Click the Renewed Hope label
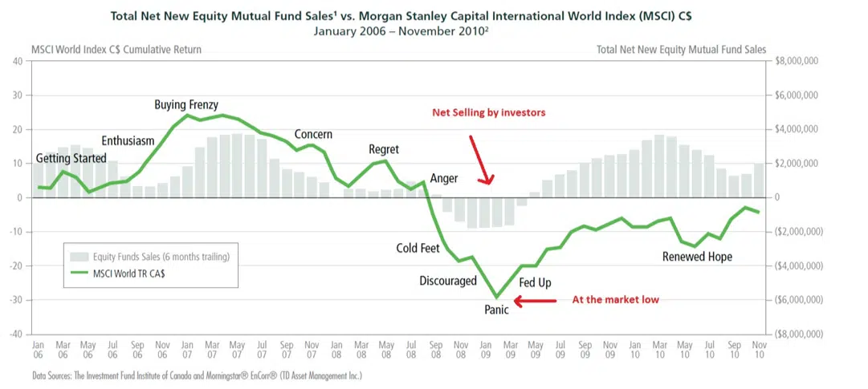The image size is (868, 389). click(x=697, y=257)
